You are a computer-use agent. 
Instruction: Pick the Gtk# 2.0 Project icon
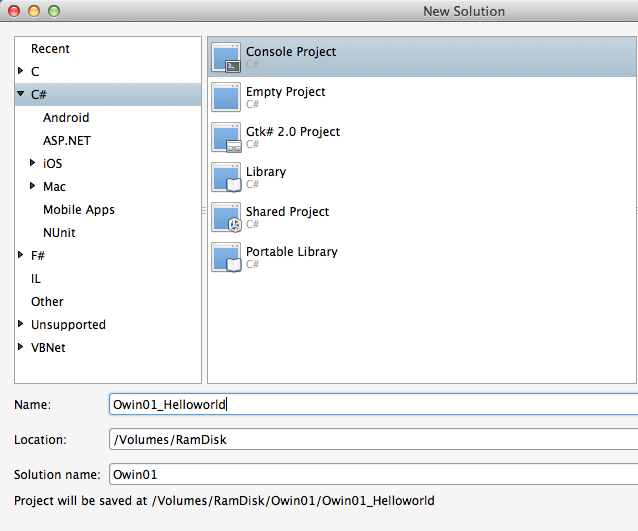(227, 137)
